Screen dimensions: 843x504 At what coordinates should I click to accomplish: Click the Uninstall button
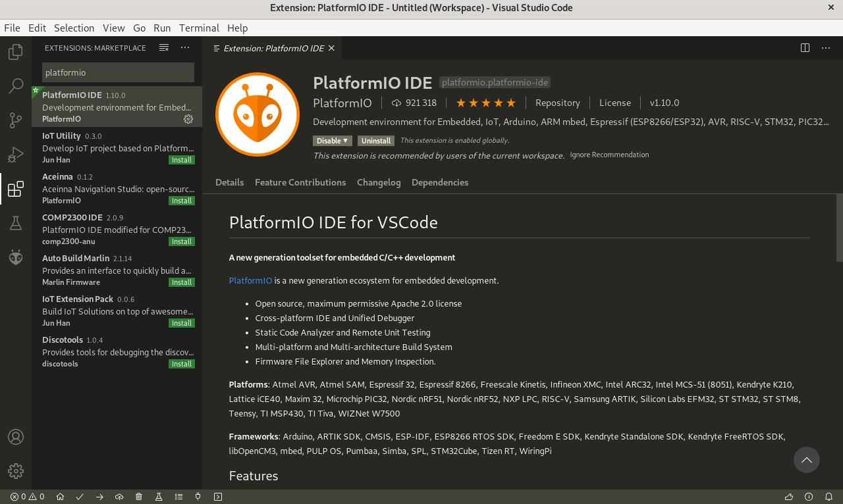pyautogui.click(x=376, y=141)
